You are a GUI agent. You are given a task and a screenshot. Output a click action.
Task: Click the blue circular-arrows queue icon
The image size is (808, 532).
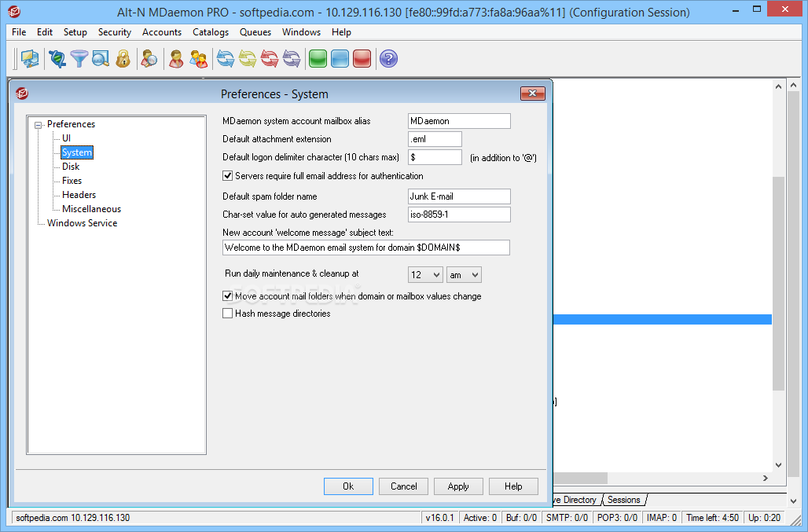(x=226, y=59)
